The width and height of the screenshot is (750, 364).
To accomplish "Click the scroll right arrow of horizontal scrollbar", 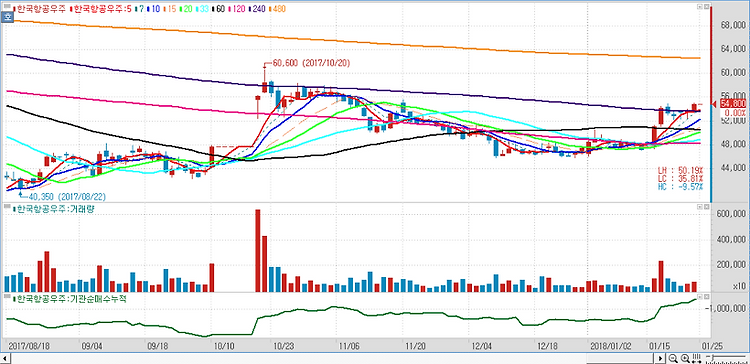I will (661, 358).
